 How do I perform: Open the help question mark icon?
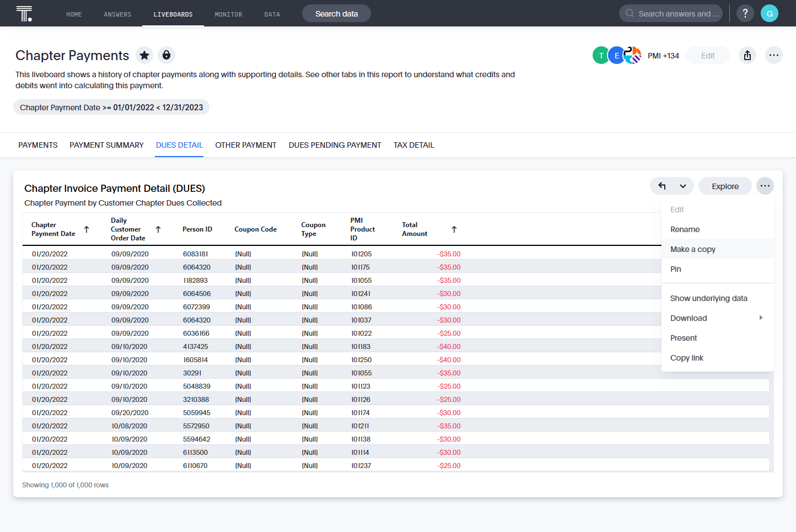tap(745, 13)
